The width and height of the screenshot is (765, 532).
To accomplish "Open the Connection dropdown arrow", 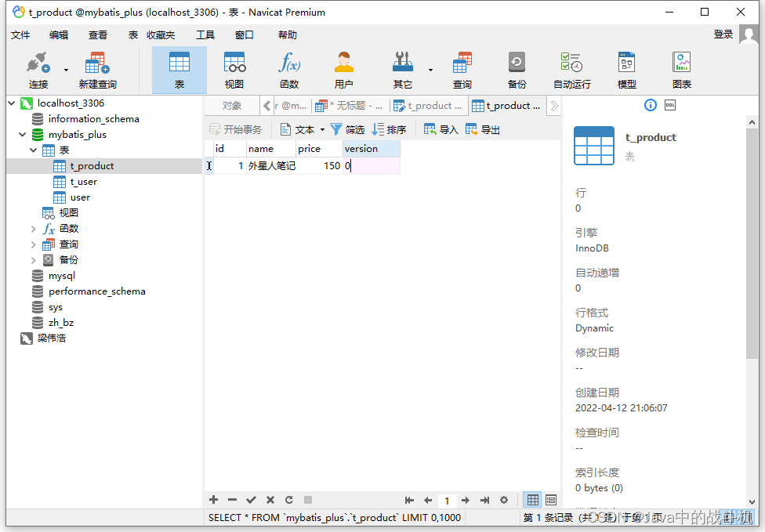I will [x=67, y=71].
